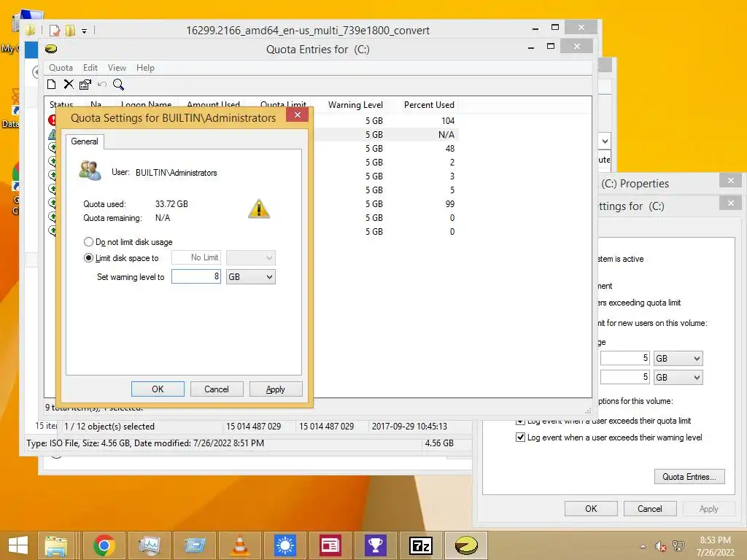Open upper GB unit dropdown in Properties window

tap(678, 358)
